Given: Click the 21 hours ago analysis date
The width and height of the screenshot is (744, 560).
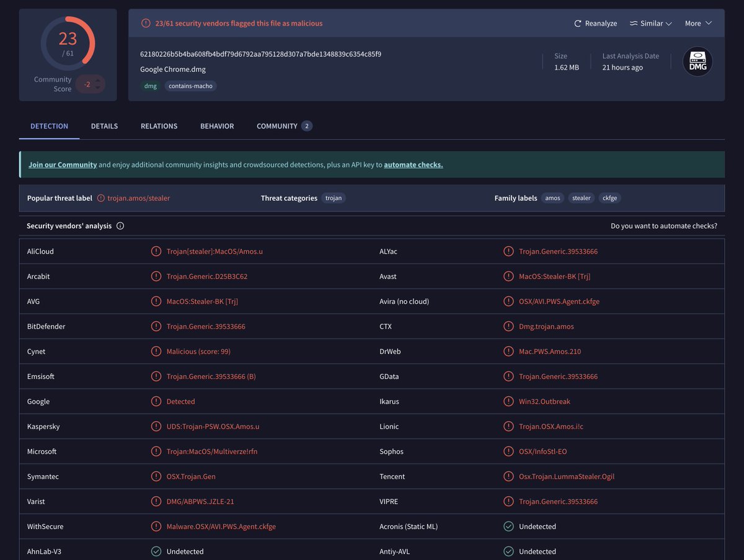Looking at the screenshot, I should (x=622, y=68).
